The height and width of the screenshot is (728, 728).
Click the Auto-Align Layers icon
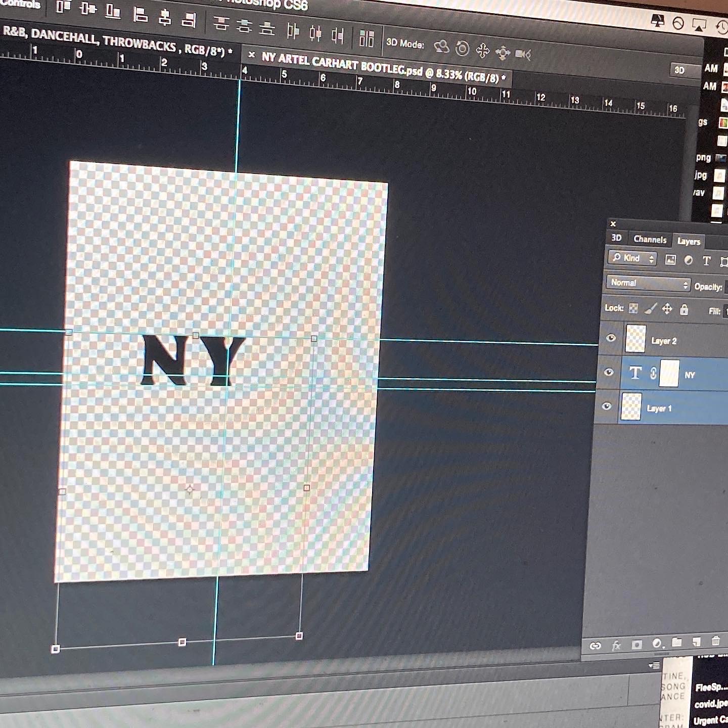(366, 38)
